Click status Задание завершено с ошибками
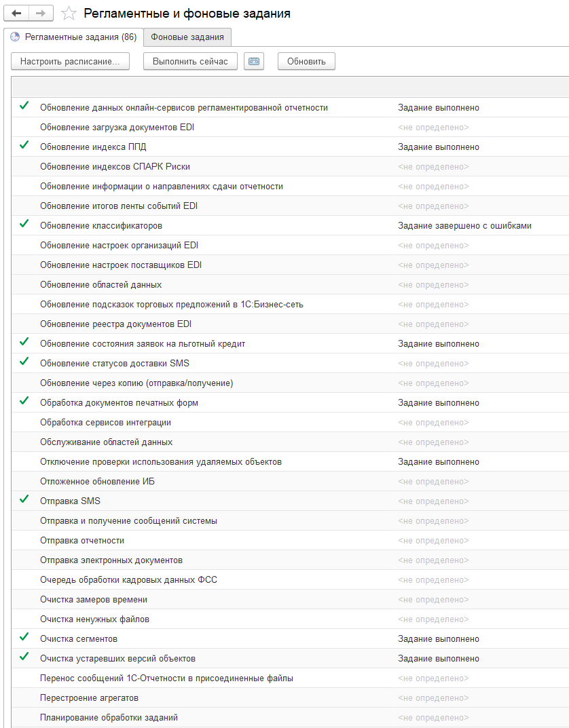Viewport: 569px width, 728px height. tap(464, 226)
